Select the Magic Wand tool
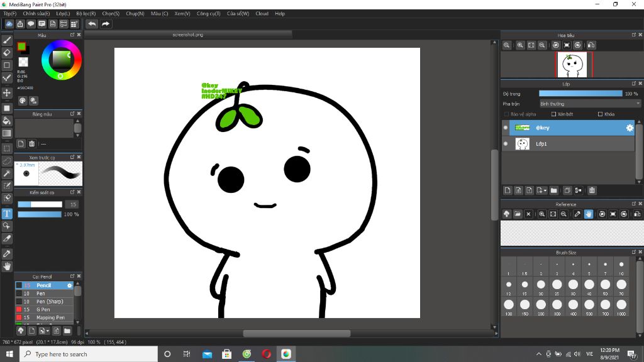 click(x=7, y=173)
